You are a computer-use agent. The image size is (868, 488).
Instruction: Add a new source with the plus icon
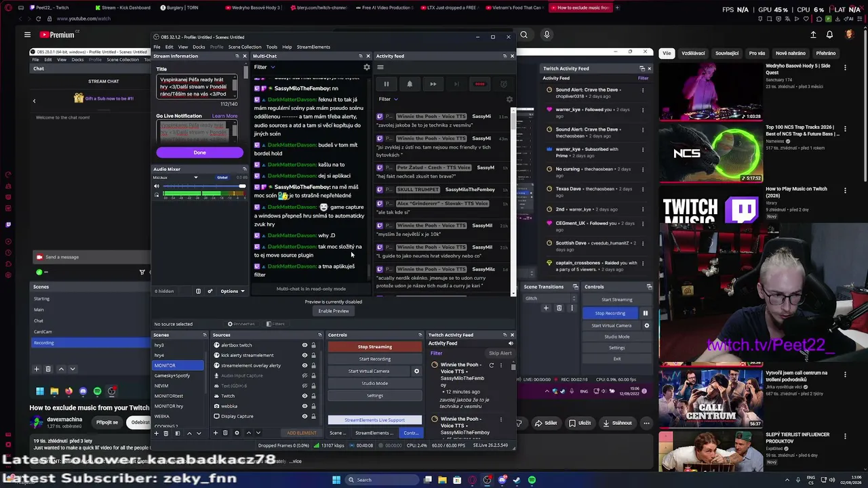tap(216, 433)
